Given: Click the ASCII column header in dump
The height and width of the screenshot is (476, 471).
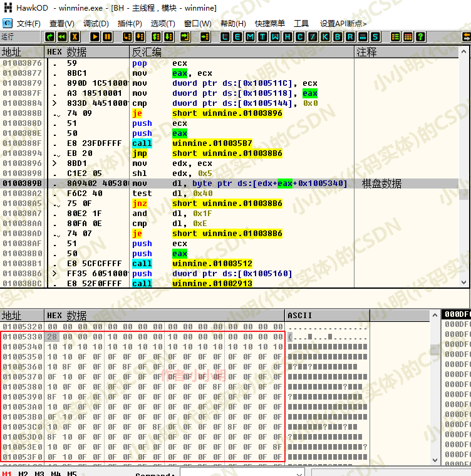Looking at the screenshot, I should 327,316.
